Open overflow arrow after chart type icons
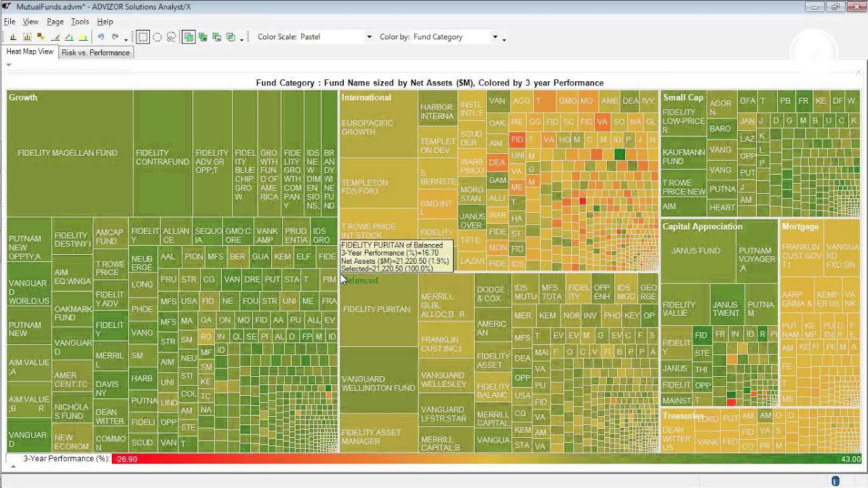The width and height of the screenshot is (868, 488). pos(126,40)
